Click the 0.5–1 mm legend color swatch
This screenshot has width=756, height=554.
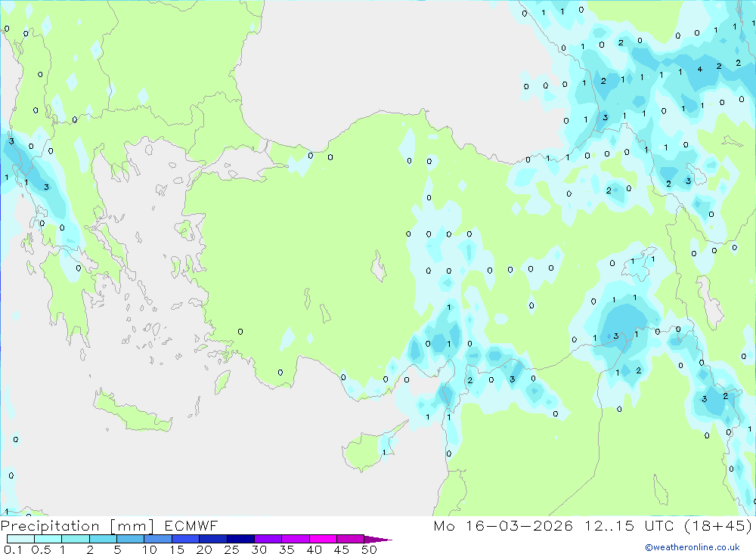click(x=48, y=539)
